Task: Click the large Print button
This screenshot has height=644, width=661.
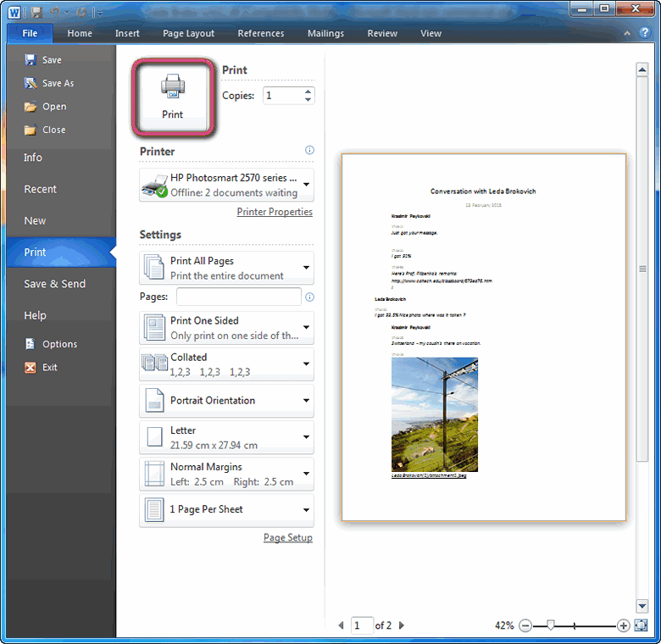Action: tap(173, 97)
